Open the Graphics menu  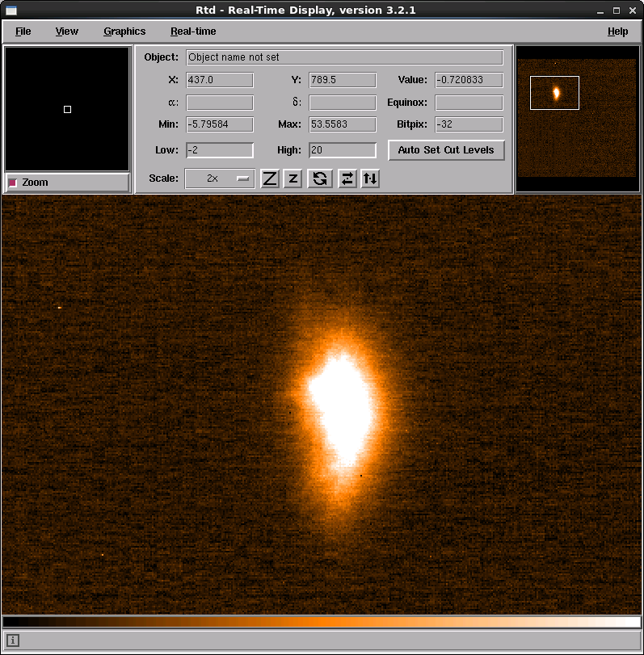(x=124, y=31)
